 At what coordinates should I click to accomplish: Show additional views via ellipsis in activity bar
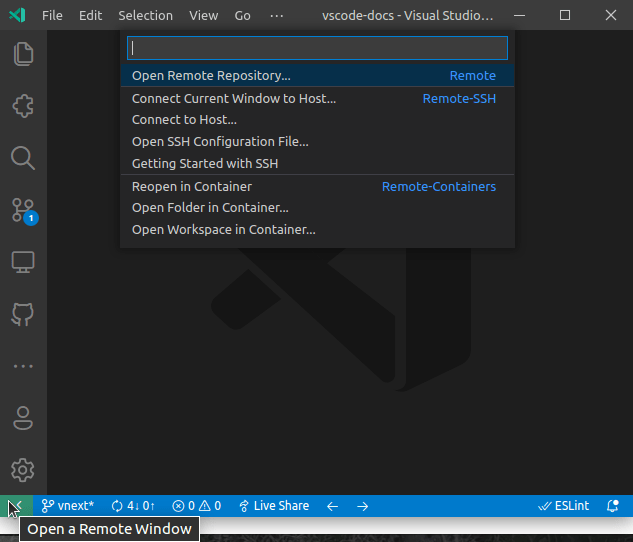(x=23, y=366)
